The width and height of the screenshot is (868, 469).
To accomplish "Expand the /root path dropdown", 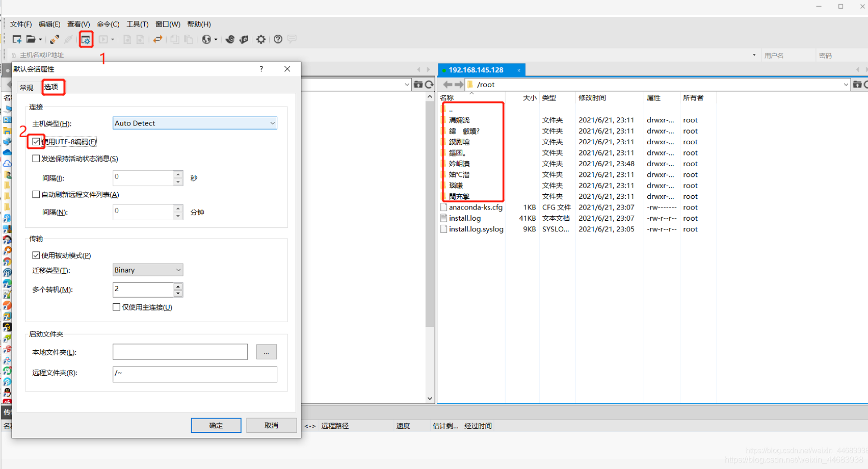I will (x=846, y=85).
